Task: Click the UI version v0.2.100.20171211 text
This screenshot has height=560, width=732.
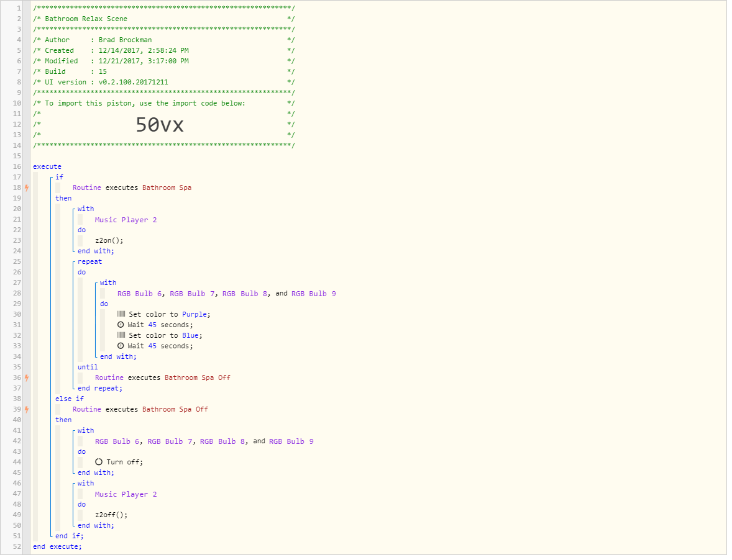Action: pyautogui.click(x=133, y=82)
